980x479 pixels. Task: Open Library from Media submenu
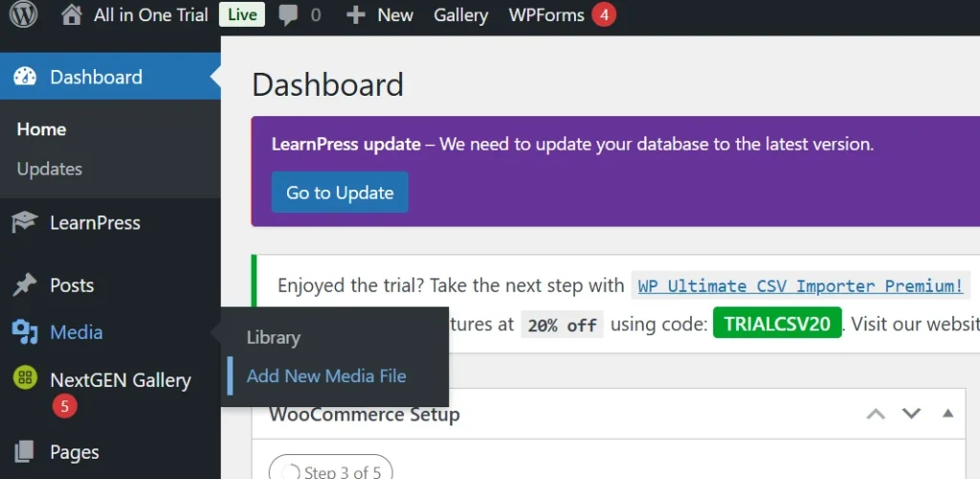point(274,338)
